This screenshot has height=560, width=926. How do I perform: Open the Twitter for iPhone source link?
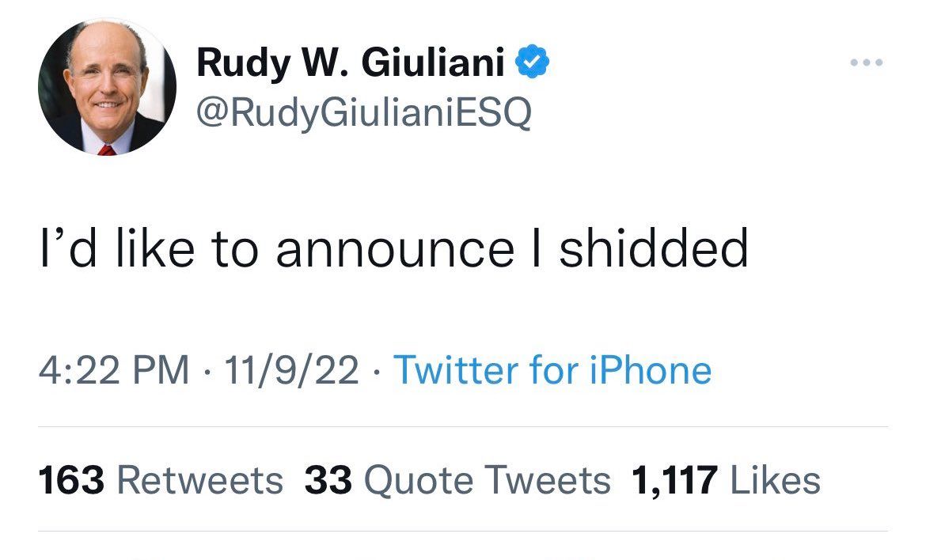pyautogui.click(x=552, y=370)
